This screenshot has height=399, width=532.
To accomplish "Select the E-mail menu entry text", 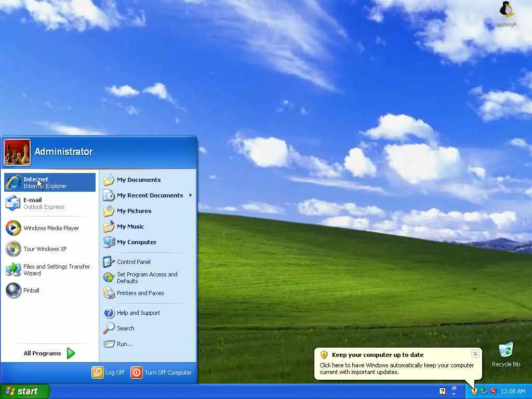I will click(x=33, y=200).
